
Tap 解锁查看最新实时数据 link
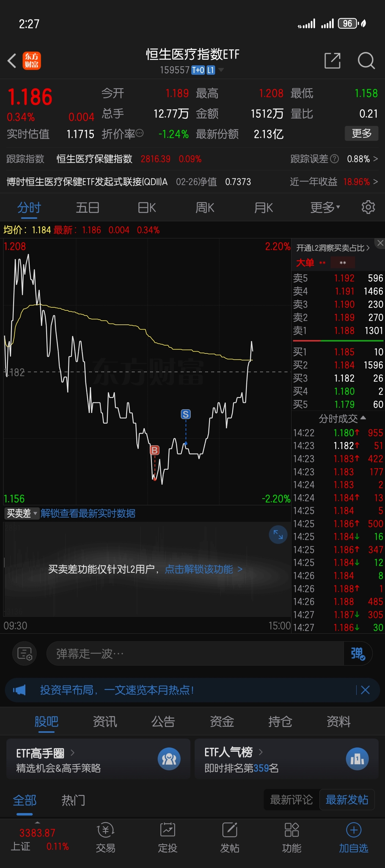pos(88,513)
